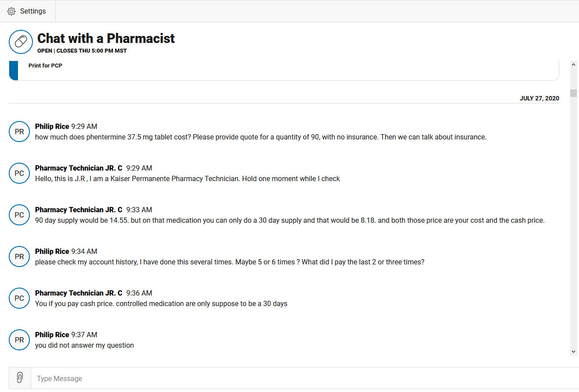579x392 pixels.
Task: Click the PC avatar next to the 9:36 AM message
Action: coord(19,298)
